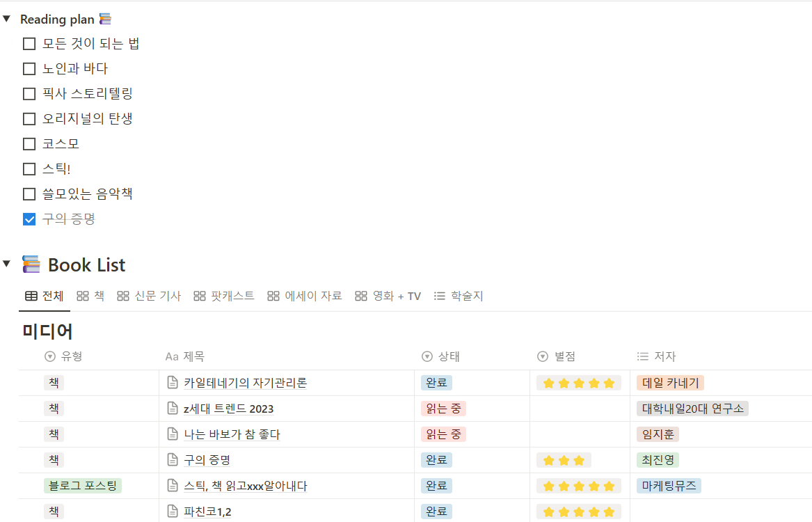Click the pink 읽는 중 status tag for z세대 트렌드

click(x=443, y=409)
